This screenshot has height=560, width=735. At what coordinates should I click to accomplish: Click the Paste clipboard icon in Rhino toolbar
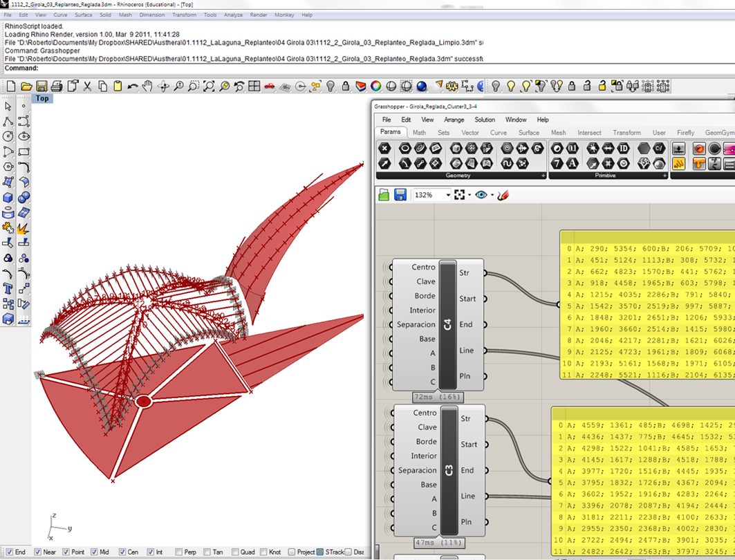click(x=118, y=86)
